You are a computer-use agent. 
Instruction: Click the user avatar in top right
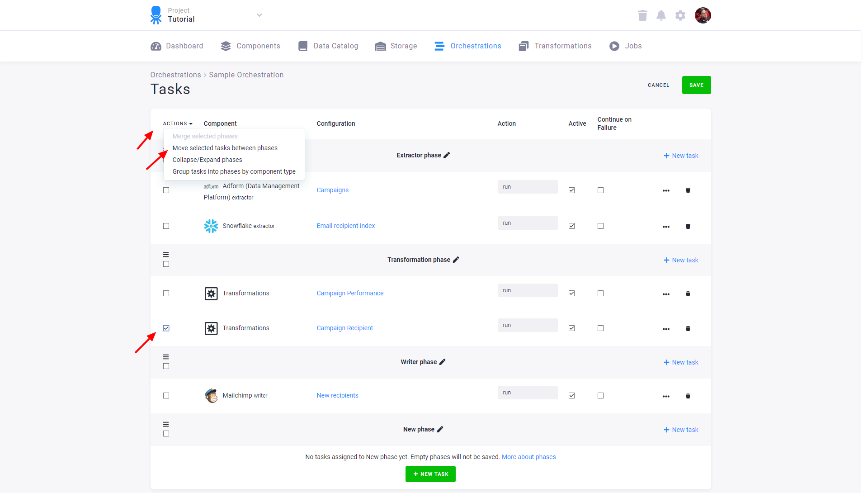click(703, 15)
